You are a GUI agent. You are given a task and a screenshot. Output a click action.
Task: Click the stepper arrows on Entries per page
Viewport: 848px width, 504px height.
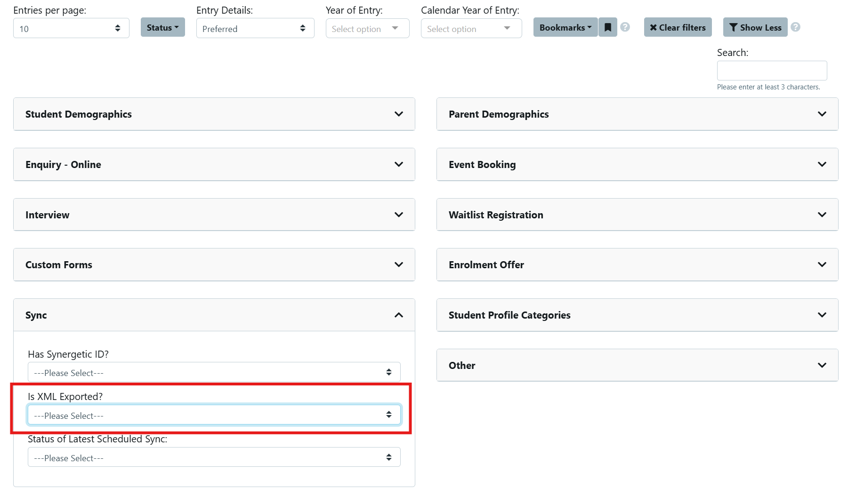click(118, 28)
